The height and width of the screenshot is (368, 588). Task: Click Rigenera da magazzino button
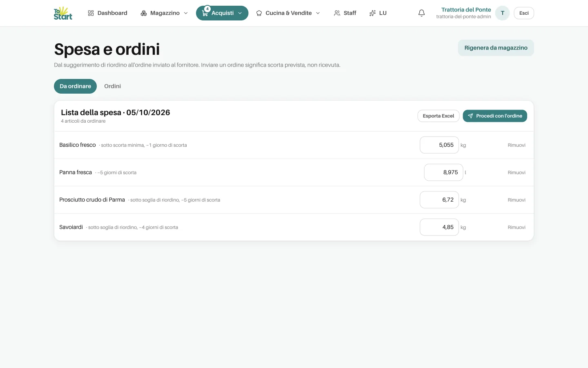click(x=496, y=48)
